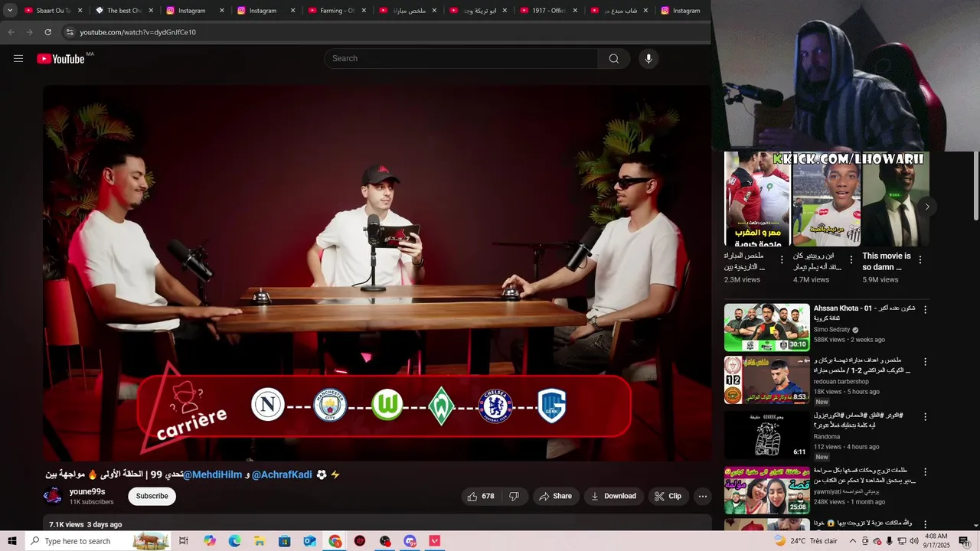The width and height of the screenshot is (980, 551).
Task: Switch to The best Ch tab
Action: [x=124, y=11]
